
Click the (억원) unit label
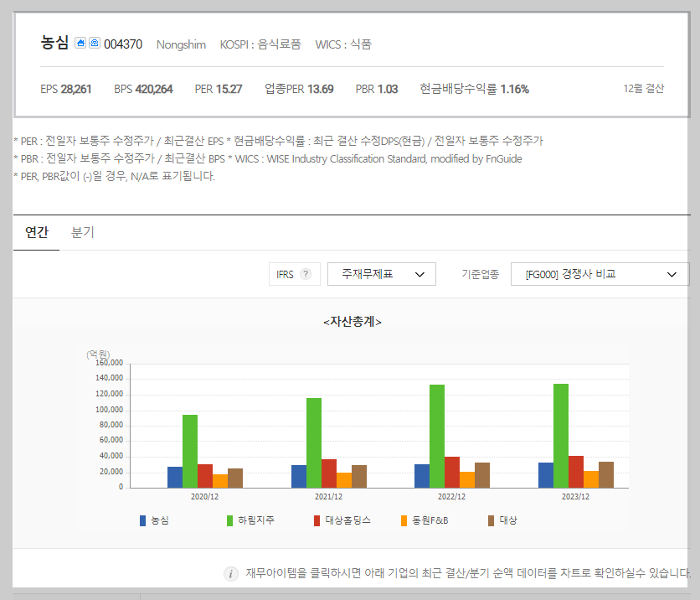click(98, 354)
